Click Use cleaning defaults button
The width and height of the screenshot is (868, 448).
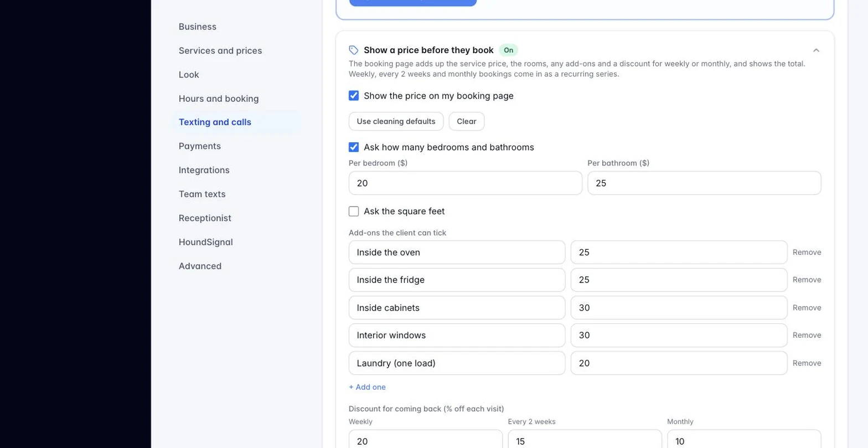396,121
